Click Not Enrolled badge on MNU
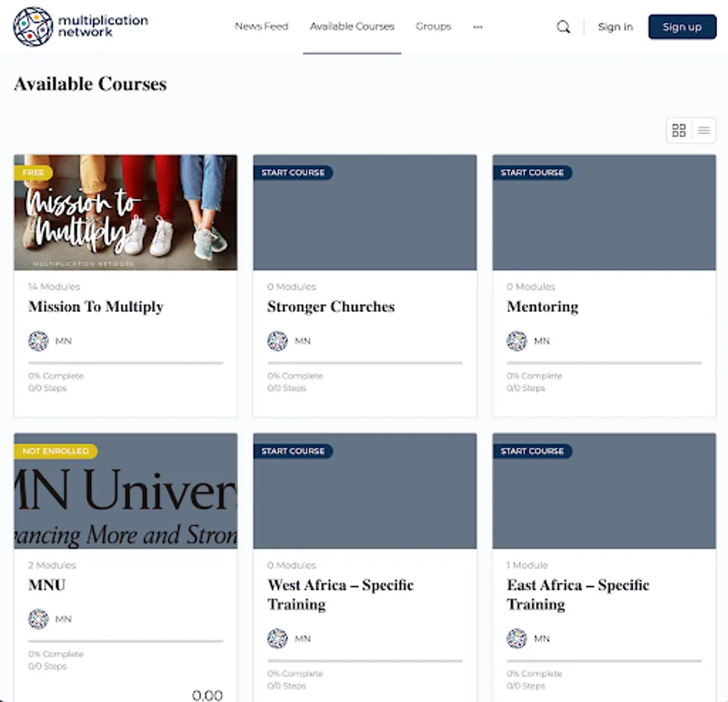 tap(55, 451)
